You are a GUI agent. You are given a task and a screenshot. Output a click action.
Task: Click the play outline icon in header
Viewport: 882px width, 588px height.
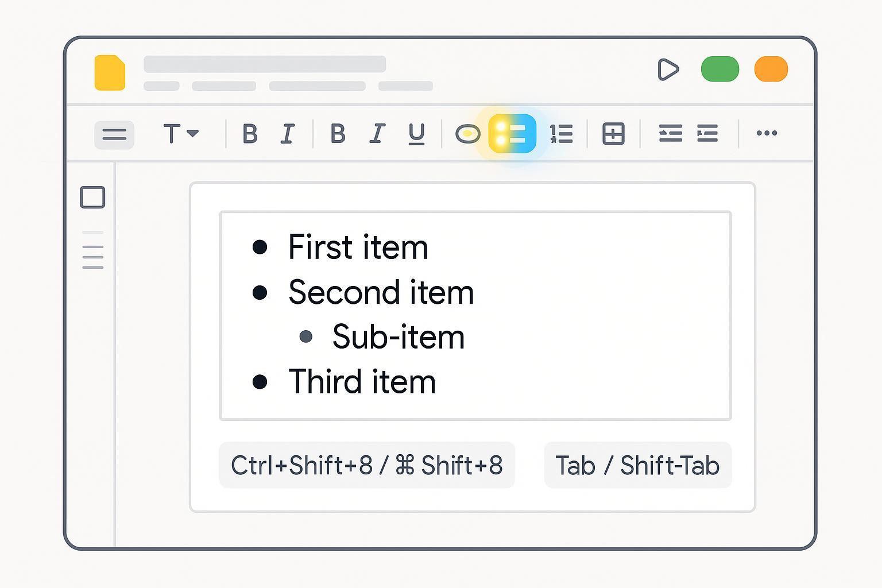(668, 69)
